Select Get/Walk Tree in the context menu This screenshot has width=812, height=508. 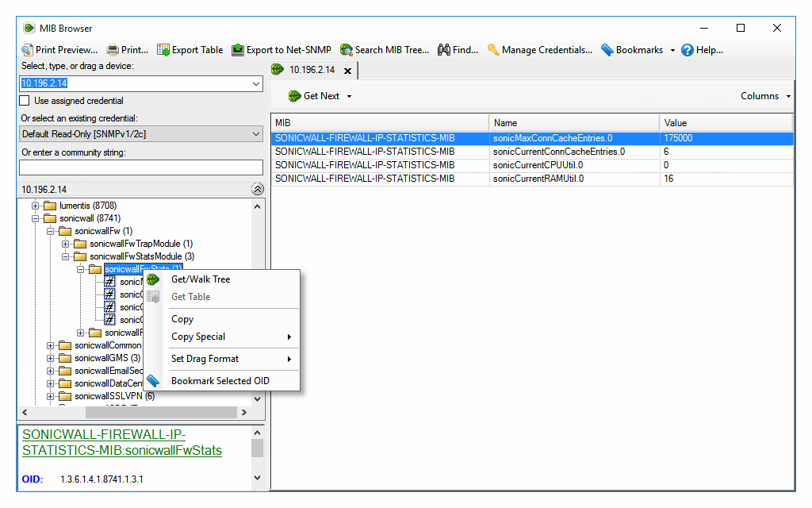click(x=201, y=279)
